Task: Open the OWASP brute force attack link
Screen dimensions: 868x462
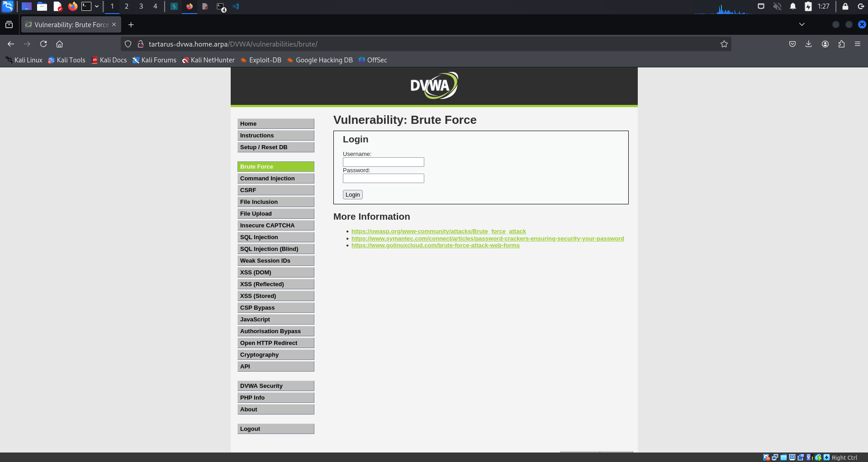Action: click(438, 231)
